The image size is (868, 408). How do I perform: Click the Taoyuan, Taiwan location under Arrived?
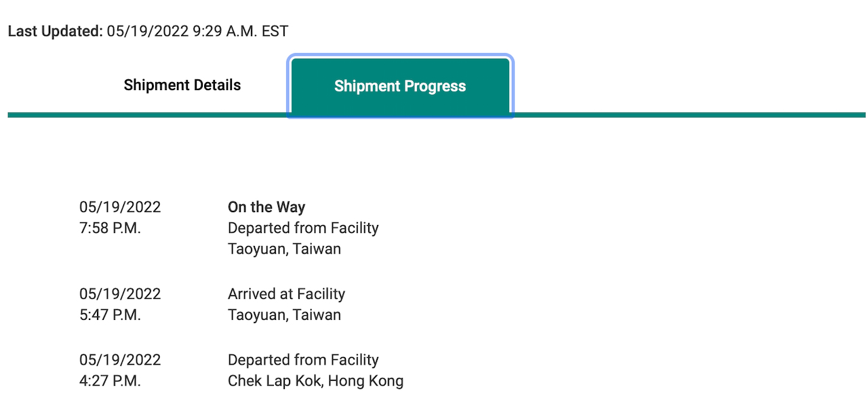pyautogui.click(x=284, y=315)
